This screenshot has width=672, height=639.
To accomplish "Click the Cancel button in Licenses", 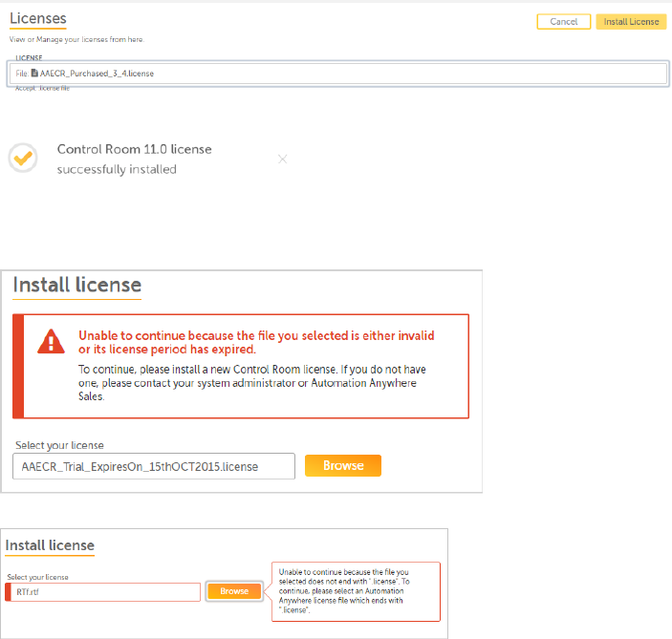I will coord(564,21).
